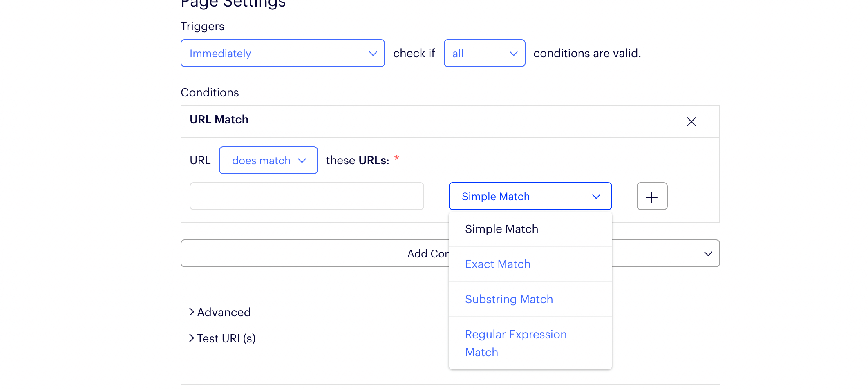Click the chevron beside Simple Match field
This screenshot has width=868, height=389.
pos(596,197)
